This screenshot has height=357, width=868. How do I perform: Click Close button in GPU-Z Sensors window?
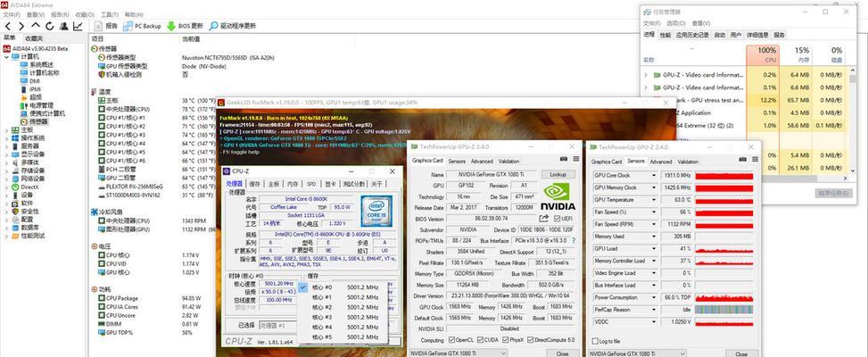[741, 353]
